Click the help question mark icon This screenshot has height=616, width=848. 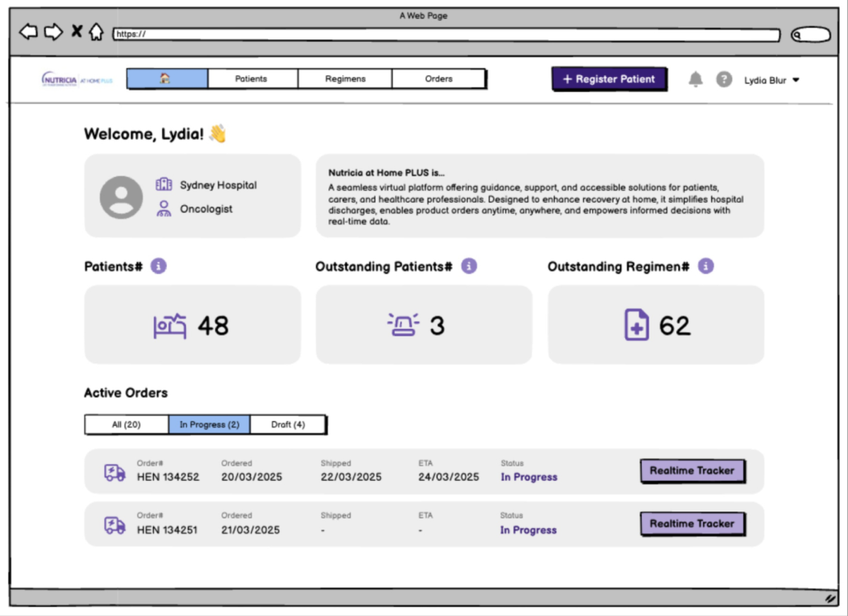coord(725,80)
